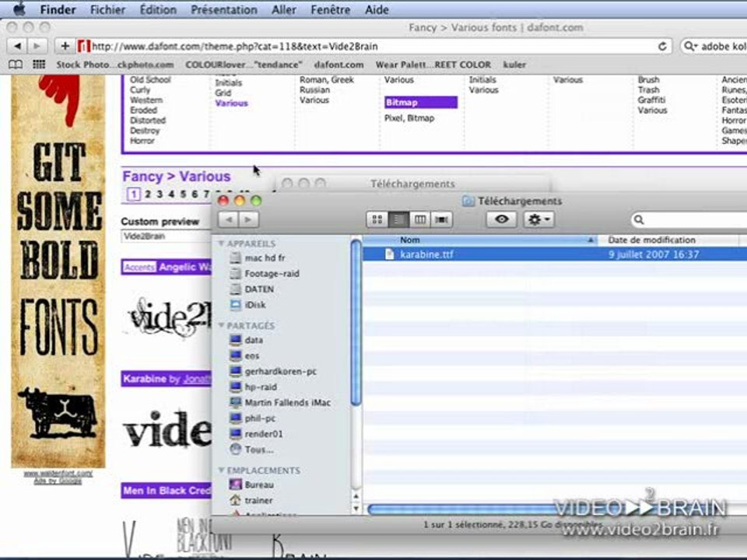This screenshot has width=747, height=560.
Task: Select Footage-raid volume
Action: (272, 274)
